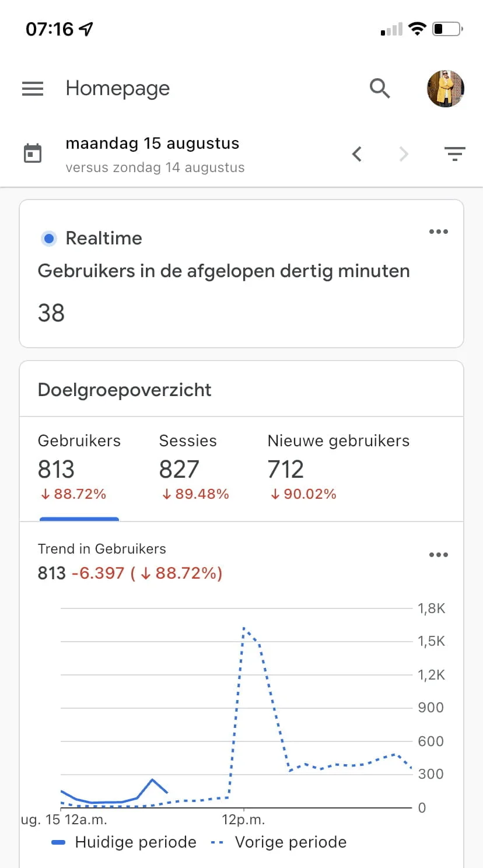Toggle Huidige periode legend series
The width and height of the screenshot is (483, 868).
tap(124, 842)
